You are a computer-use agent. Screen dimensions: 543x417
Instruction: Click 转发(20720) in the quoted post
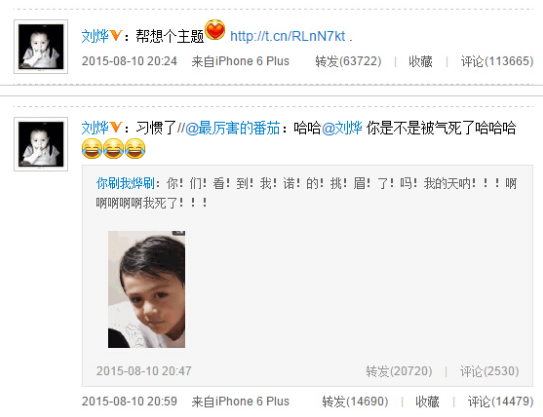(x=399, y=371)
